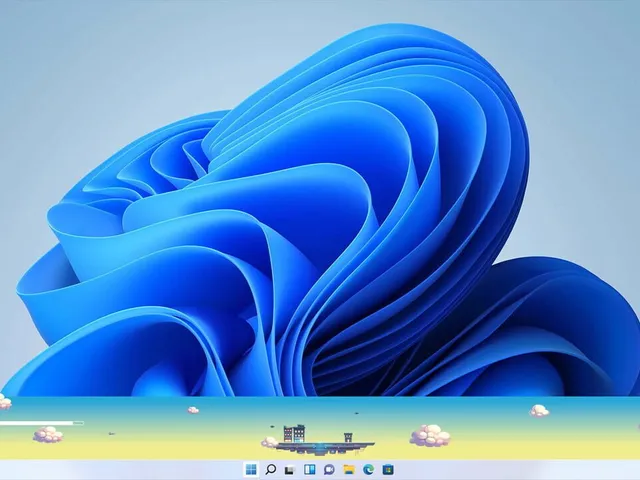Click the tiny flying object above small tower
This screenshot has width=640, height=480.
[356, 413]
